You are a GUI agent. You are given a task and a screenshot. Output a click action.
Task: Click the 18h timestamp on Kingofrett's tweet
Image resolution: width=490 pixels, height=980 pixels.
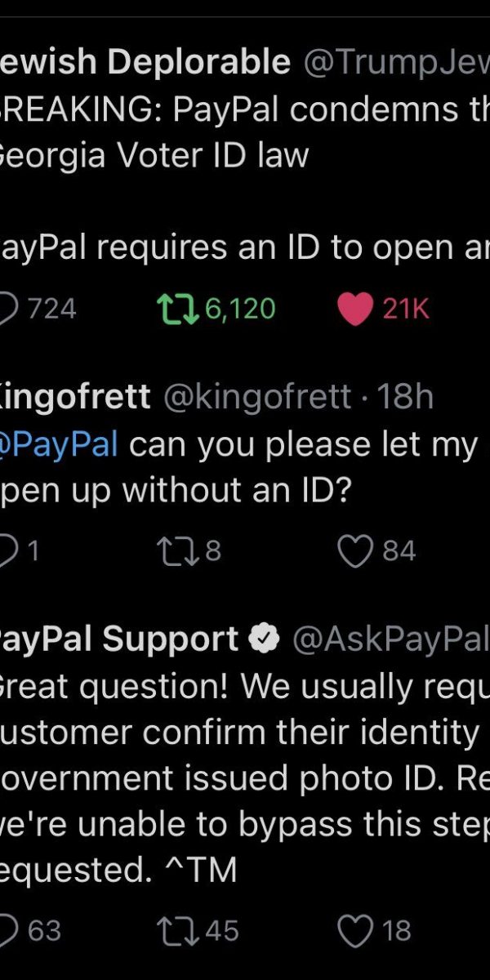(406, 397)
